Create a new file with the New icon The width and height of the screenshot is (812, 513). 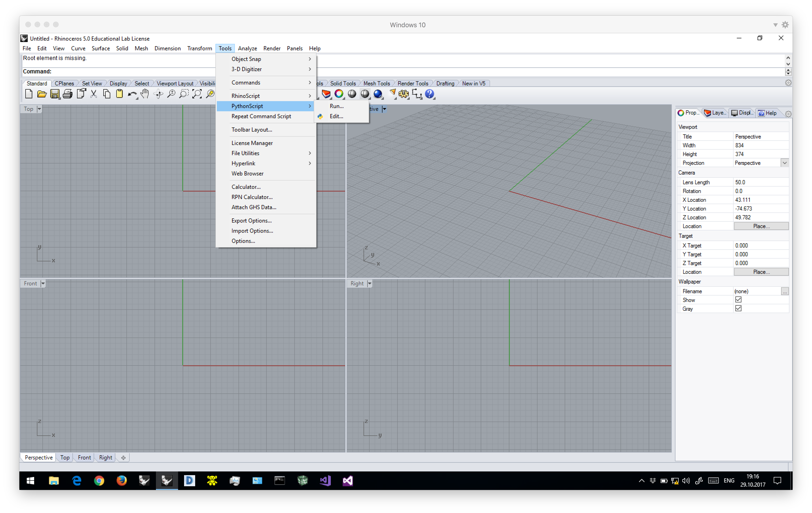(29, 94)
